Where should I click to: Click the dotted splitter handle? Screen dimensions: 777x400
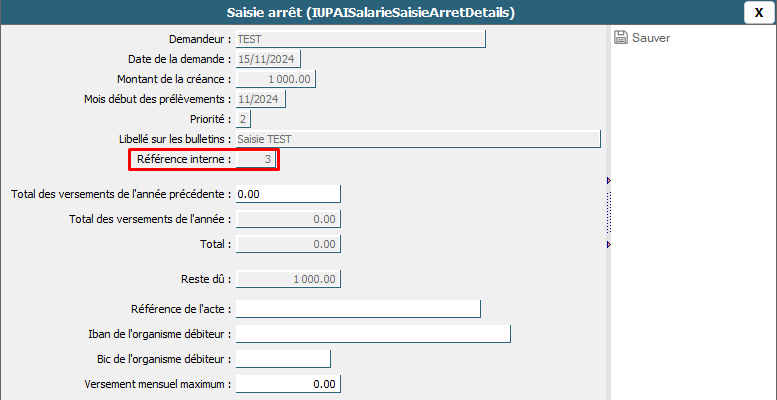click(608, 212)
